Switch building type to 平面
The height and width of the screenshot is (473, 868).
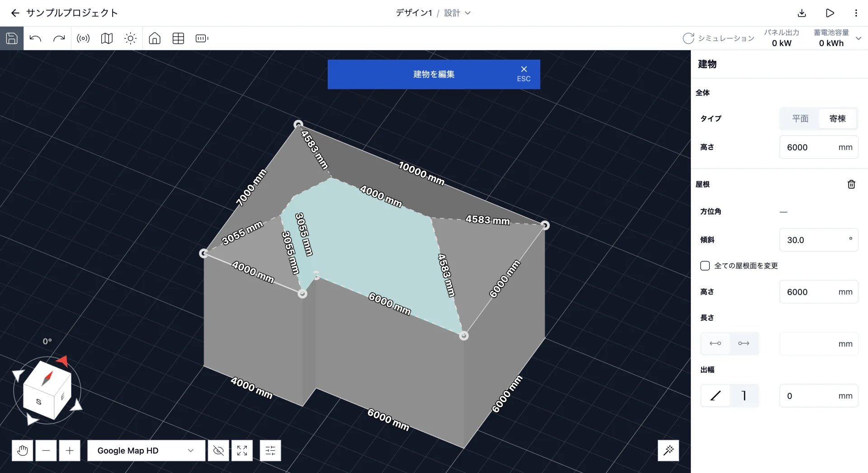[x=800, y=118]
